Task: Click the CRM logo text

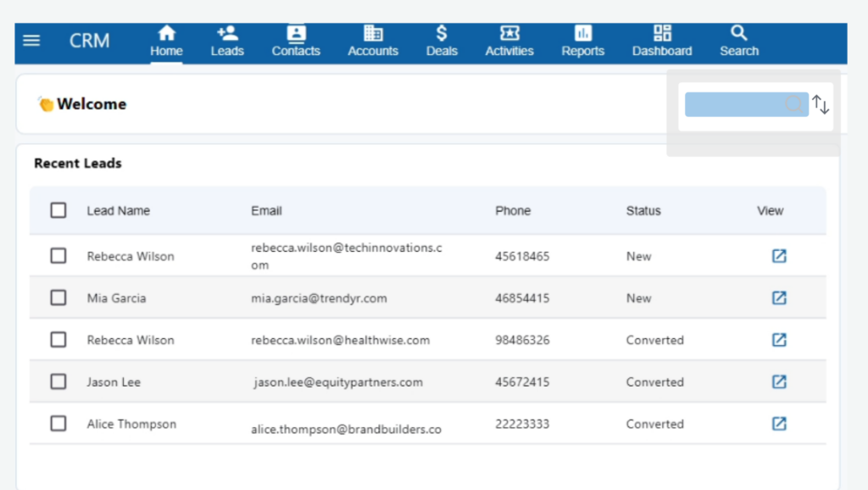Action: [89, 41]
